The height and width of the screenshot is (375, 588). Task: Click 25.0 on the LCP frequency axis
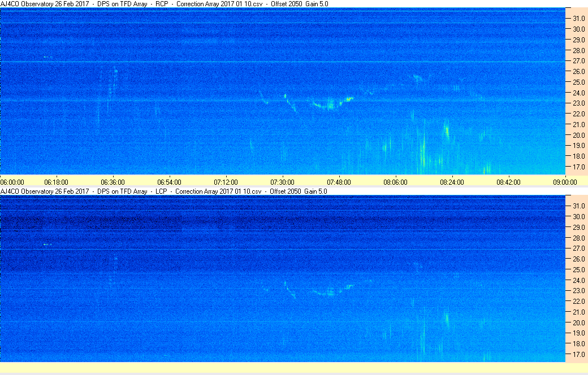(x=578, y=270)
